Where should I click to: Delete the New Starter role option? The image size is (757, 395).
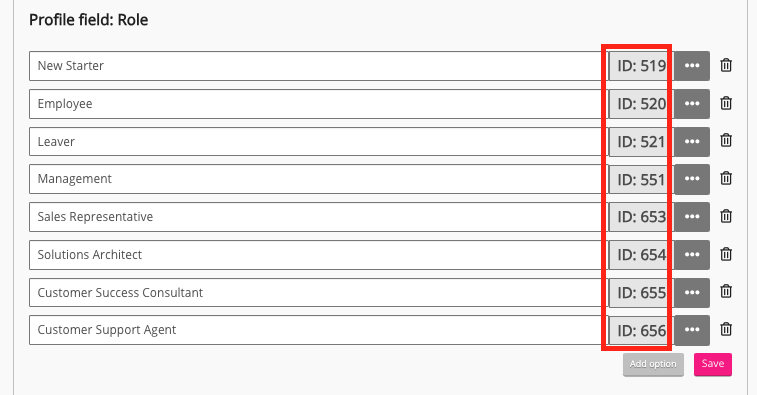(726, 65)
